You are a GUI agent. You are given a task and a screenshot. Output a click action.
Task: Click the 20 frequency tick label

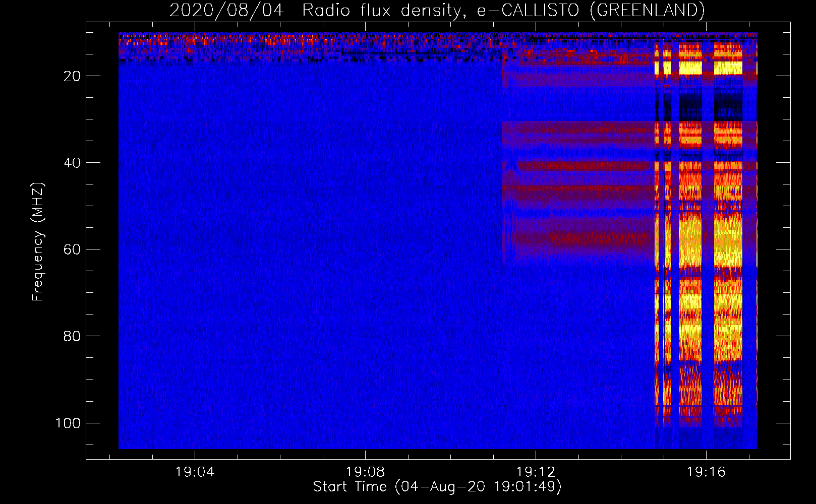(72, 76)
